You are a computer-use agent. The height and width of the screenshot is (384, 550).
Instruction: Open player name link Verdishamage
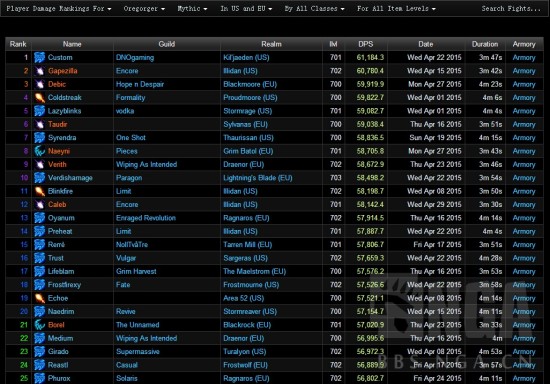[x=70, y=178]
